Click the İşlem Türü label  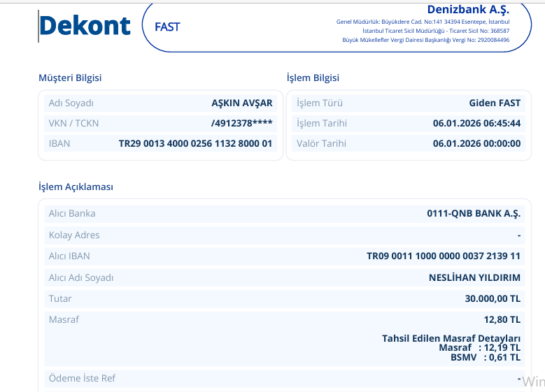point(320,103)
